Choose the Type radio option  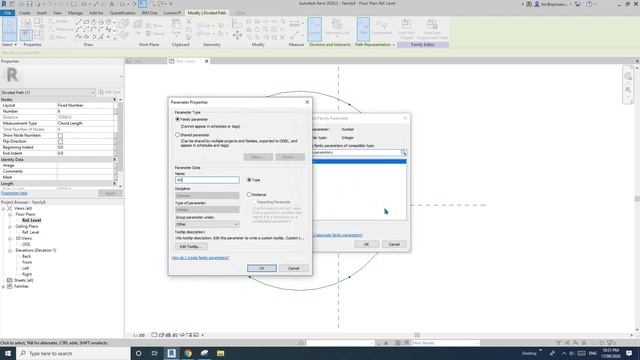pyautogui.click(x=249, y=180)
